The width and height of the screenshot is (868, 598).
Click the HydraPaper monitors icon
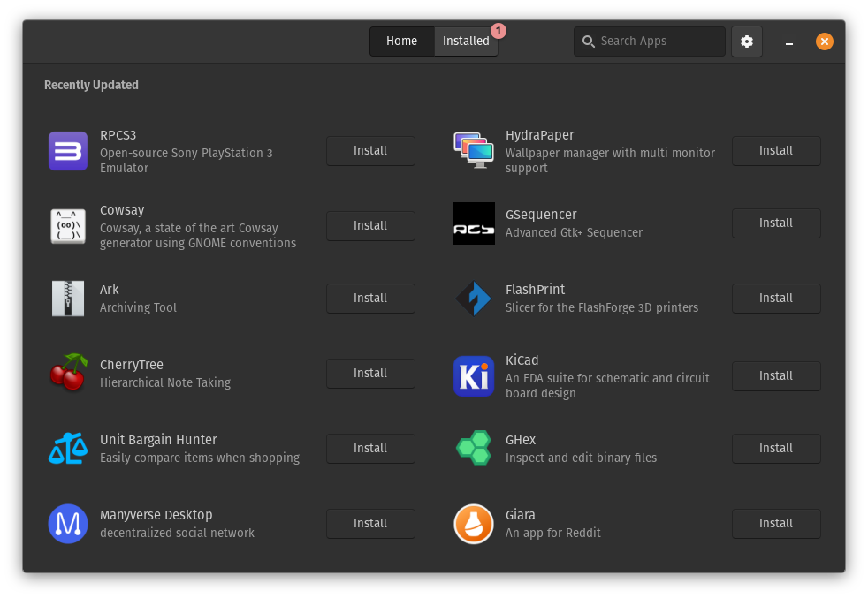pos(473,151)
